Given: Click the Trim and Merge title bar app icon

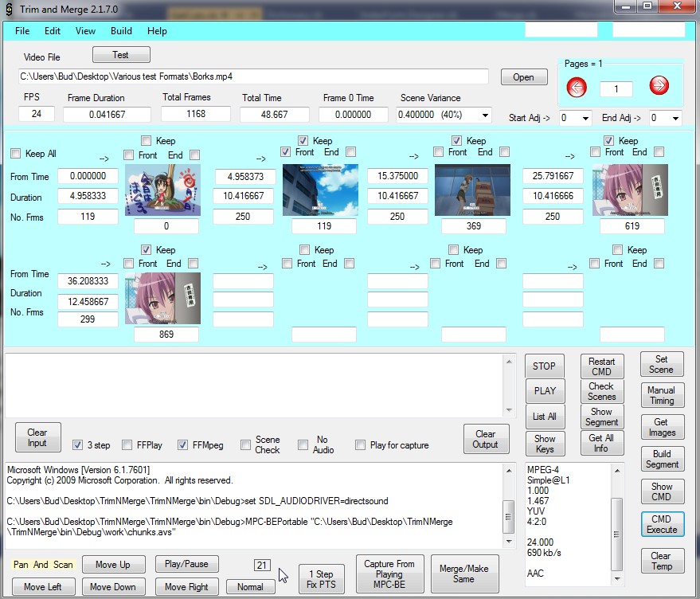Looking at the screenshot, I should 10,10.
